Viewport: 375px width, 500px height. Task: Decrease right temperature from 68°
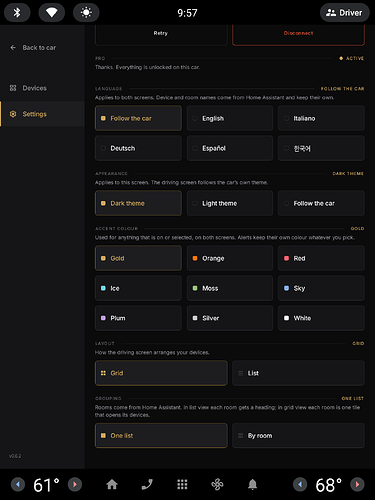click(300, 484)
